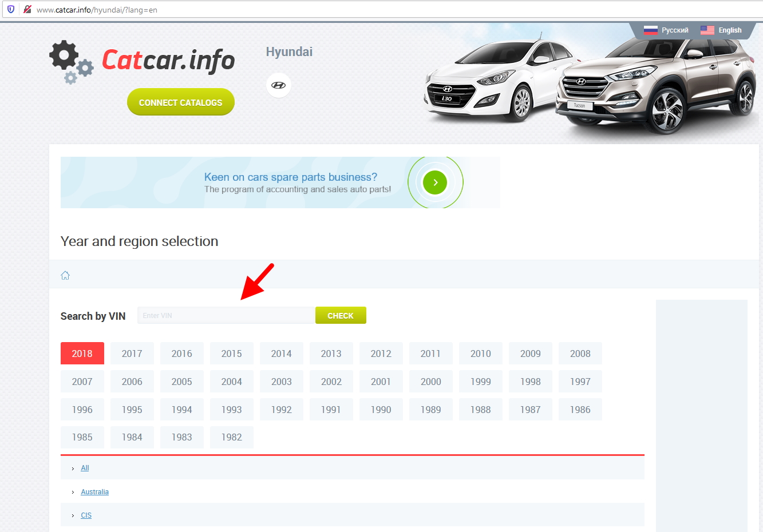
Task: Click the Enter VIN input field
Action: click(226, 315)
